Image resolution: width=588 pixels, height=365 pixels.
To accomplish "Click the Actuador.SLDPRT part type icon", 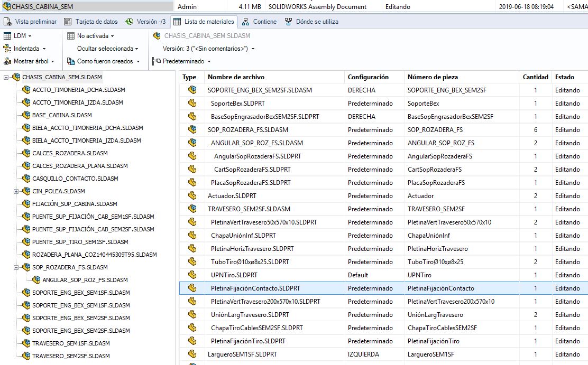I will pos(192,195).
